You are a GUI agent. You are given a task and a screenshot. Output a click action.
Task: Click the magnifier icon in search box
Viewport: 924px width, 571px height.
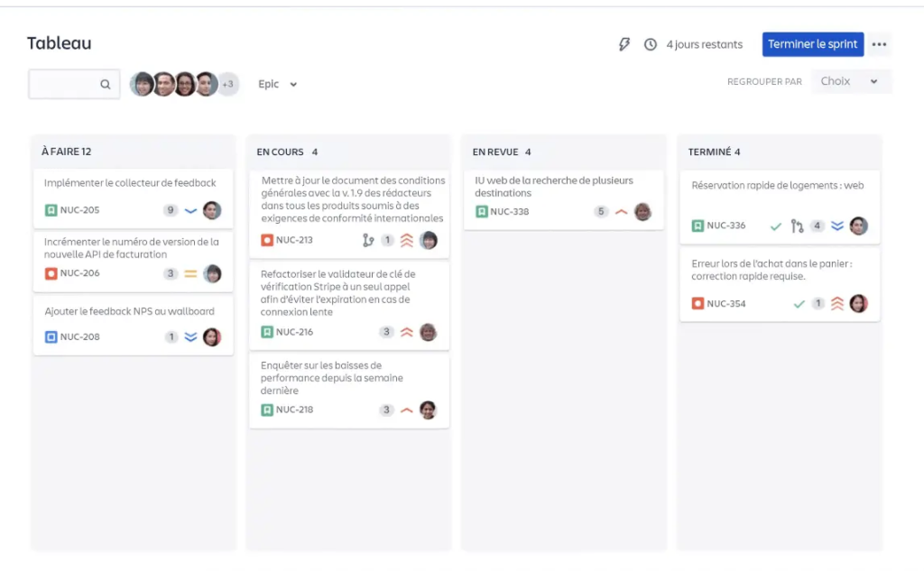(106, 84)
